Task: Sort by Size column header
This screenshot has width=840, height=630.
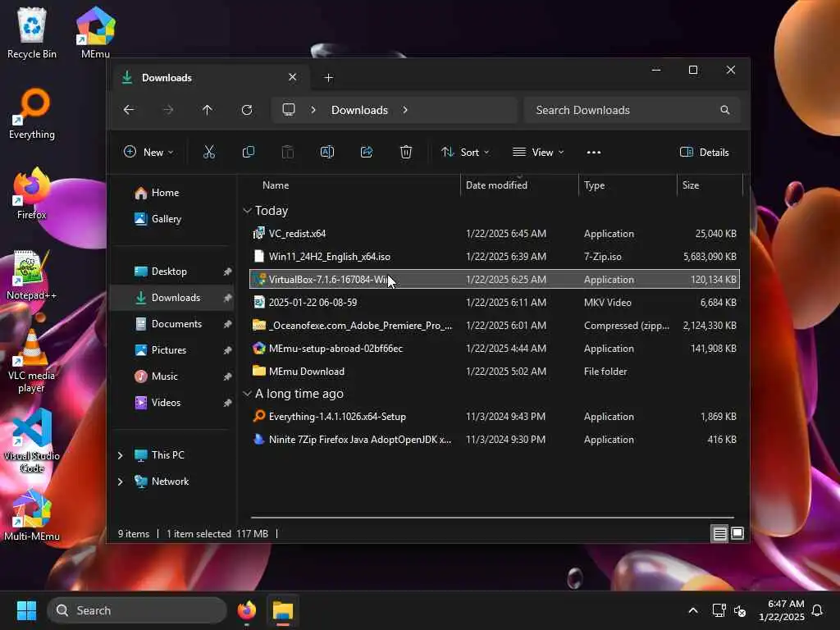Action: point(691,185)
